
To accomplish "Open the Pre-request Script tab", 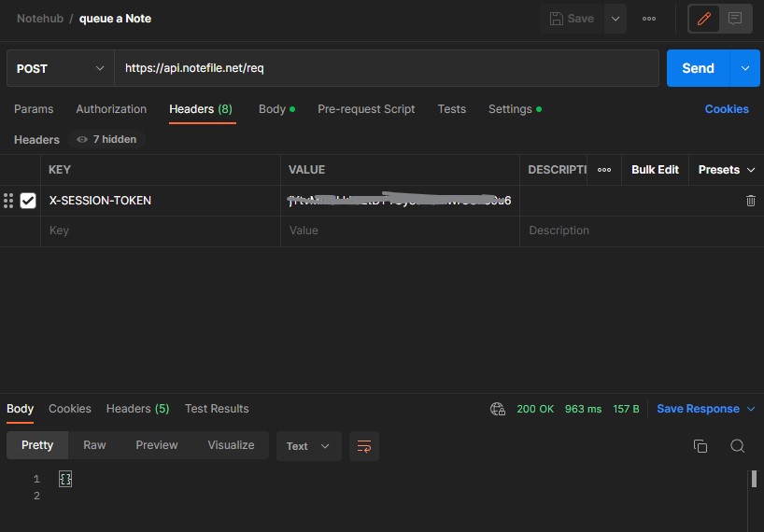I will (366, 109).
